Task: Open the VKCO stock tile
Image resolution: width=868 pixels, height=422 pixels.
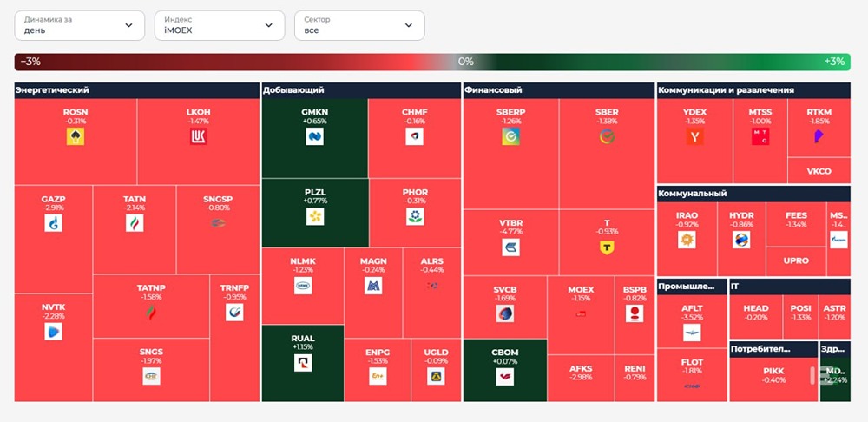Action: 819,170
